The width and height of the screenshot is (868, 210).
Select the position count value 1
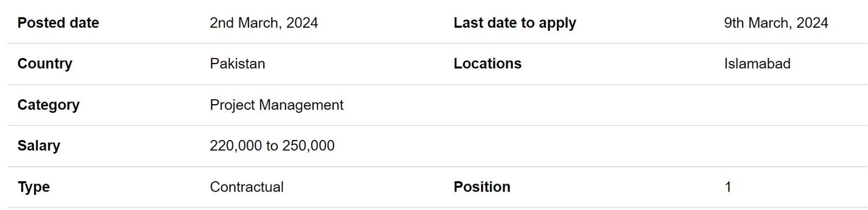[x=728, y=187]
